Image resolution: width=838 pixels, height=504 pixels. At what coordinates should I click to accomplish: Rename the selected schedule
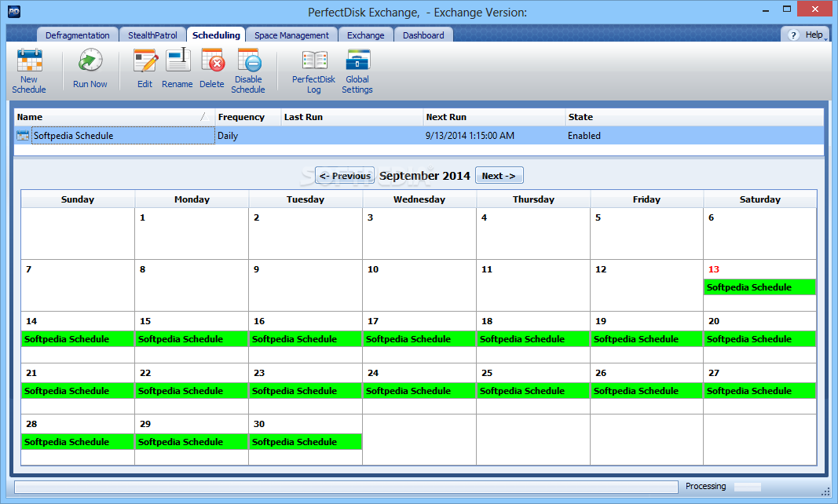[177, 68]
